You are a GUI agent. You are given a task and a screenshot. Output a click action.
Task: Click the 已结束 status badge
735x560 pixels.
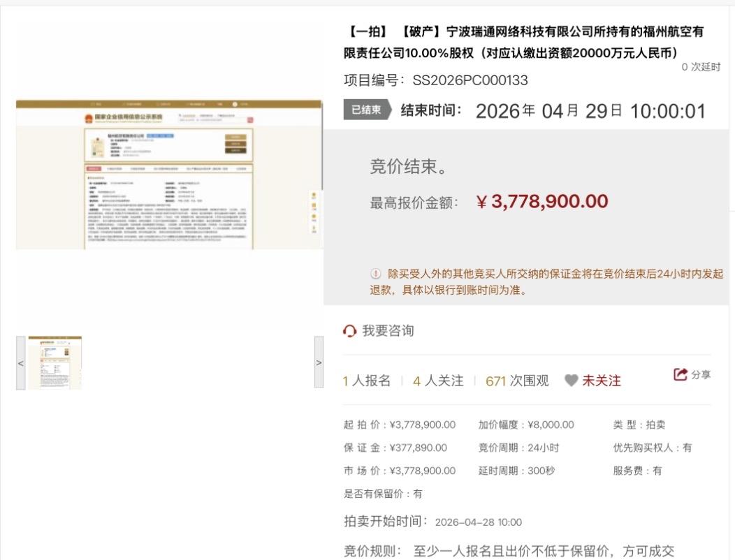367,110
